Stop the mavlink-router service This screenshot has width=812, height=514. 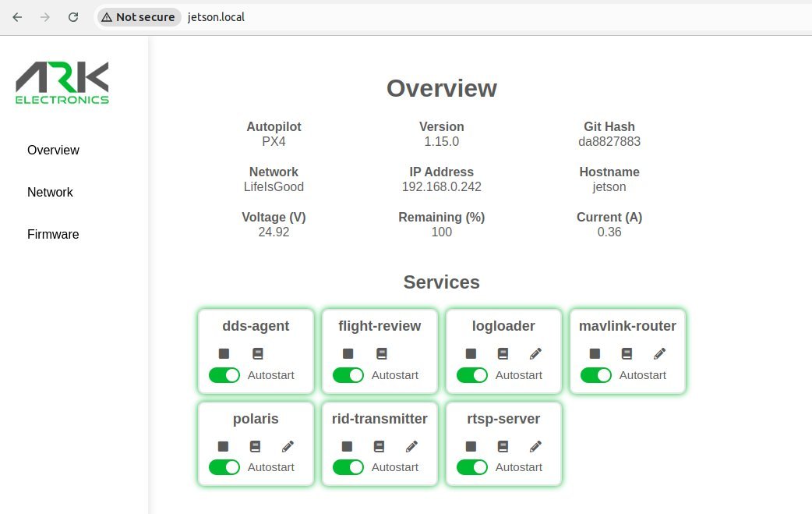pyautogui.click(x=595, y=353)
